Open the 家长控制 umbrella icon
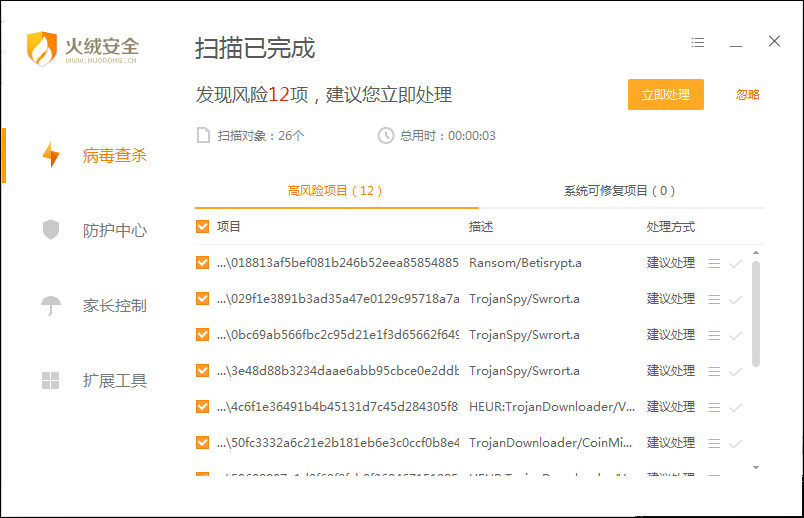The height and width of the screenshot is (518, 804). [51, 306]
